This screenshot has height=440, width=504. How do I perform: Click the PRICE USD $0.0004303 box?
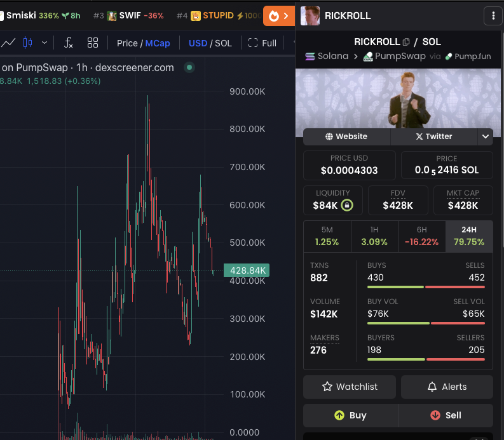(x=350, y=165)
